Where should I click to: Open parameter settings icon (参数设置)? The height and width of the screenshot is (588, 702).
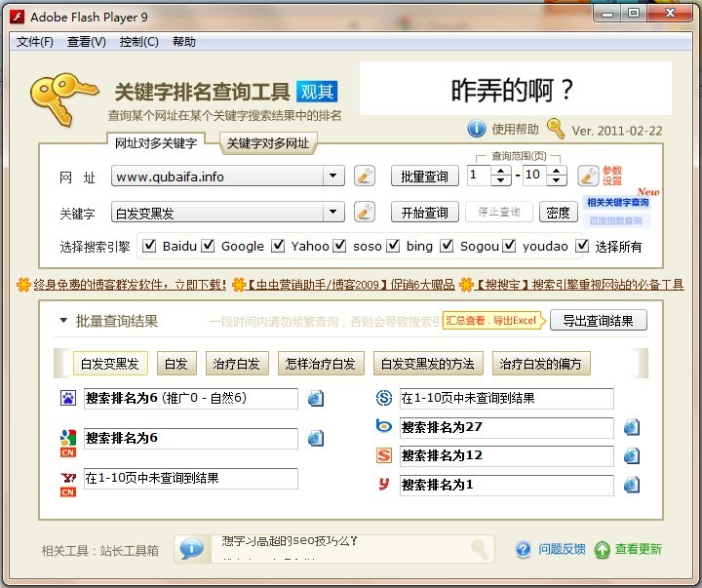tap(588, 176)
